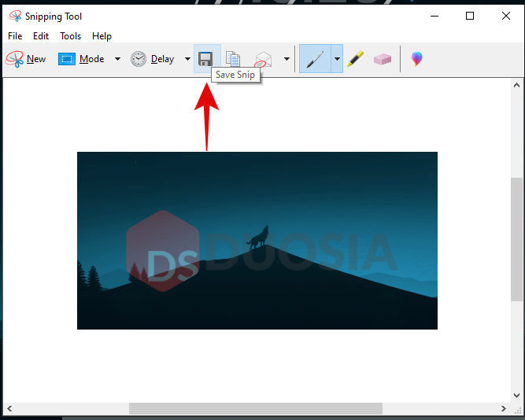Expand the Delay dropdown arrow
This screenshot has width=525, height=420.
[x=187, y=59]
